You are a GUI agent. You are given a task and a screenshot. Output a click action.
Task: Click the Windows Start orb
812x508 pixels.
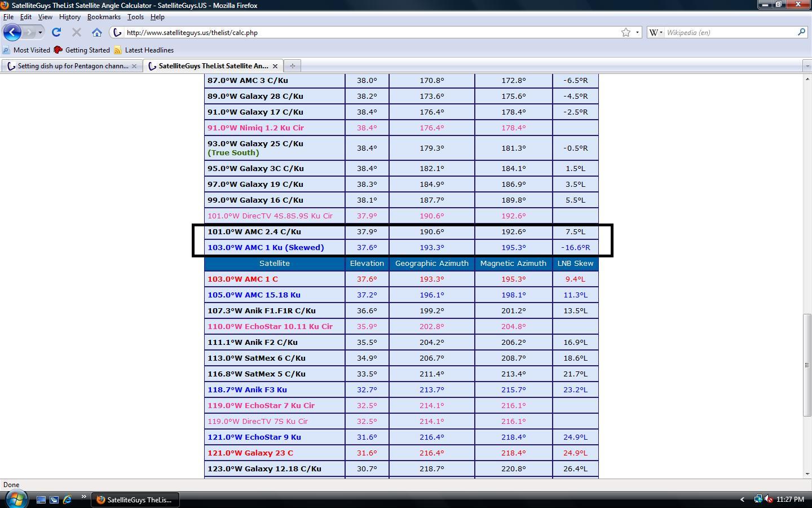(16, 499)
